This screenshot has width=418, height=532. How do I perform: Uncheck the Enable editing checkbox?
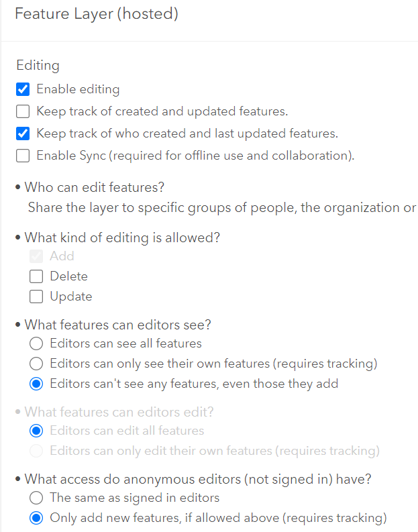(23, 89)
